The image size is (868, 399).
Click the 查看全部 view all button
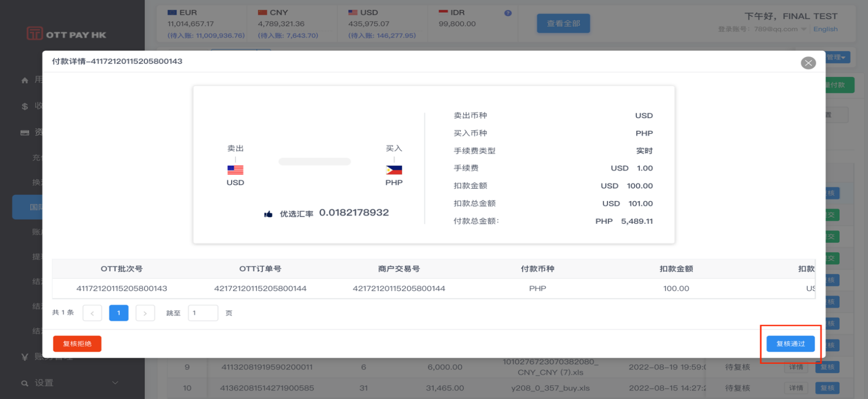click(563, 23)
